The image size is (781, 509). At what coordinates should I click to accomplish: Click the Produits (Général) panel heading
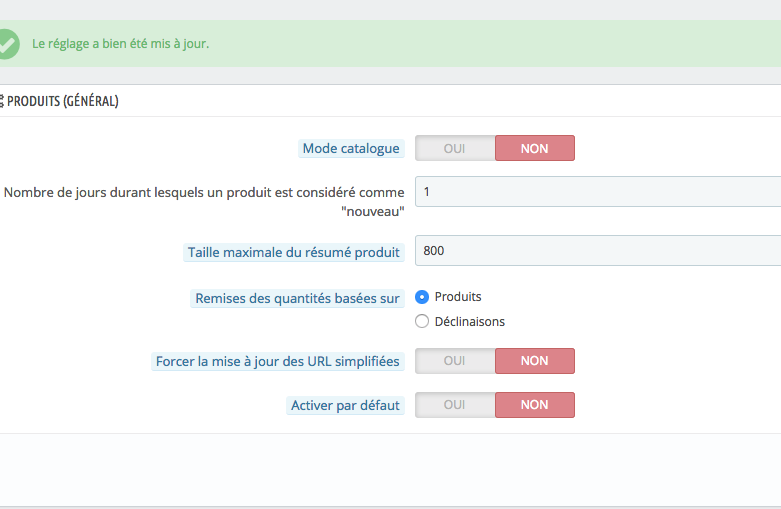coord(63,101)
